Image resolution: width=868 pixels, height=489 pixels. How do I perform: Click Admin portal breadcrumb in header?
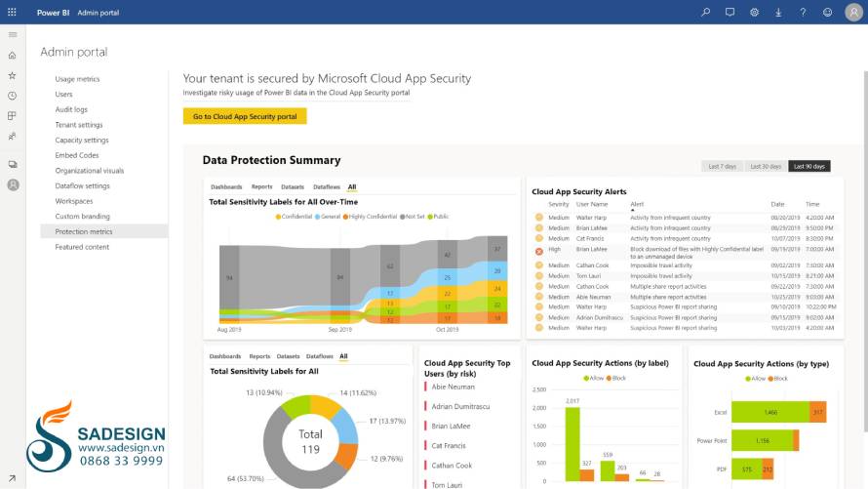pyautogui.click(x=98, y=12)
